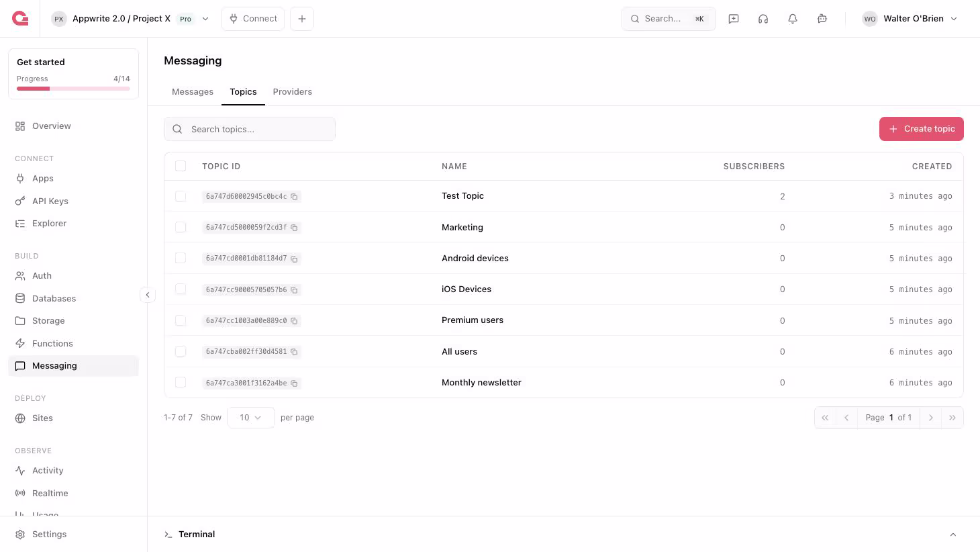Open the Explorer sidebar link
The height and width of the screenshot is (552, 980).
coord(73,224)
